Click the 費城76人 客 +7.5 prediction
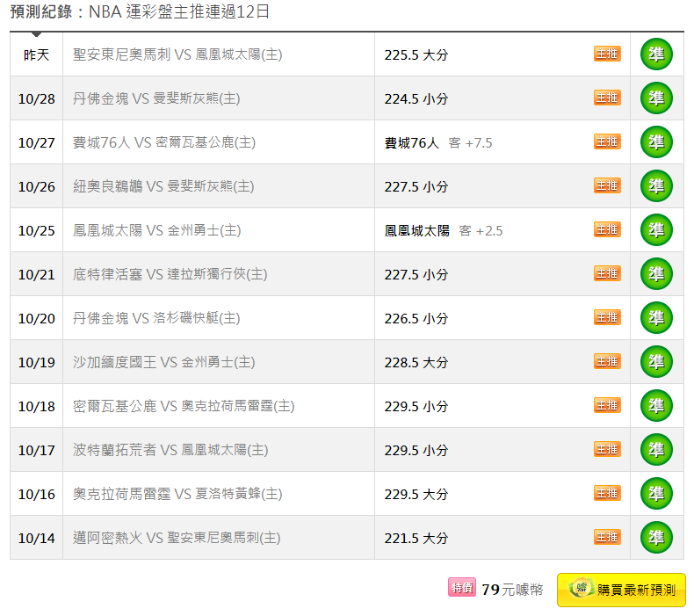This screenshot has height=616, width=694. 438,142
